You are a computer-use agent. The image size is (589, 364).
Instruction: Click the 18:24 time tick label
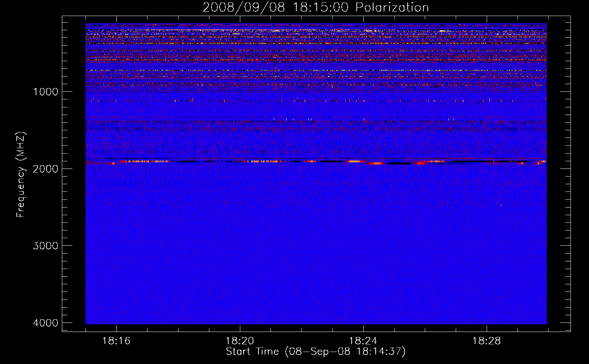click(x=363, y=341)
